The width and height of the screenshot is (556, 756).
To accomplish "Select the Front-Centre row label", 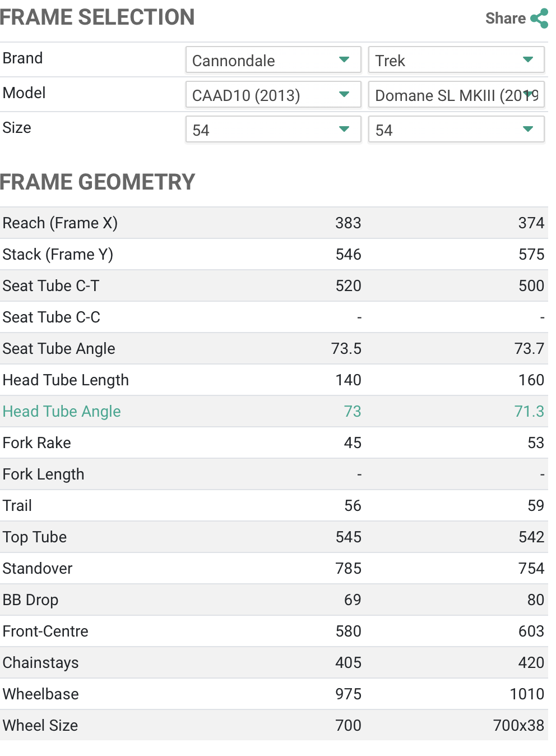I will tap(45, 631).
